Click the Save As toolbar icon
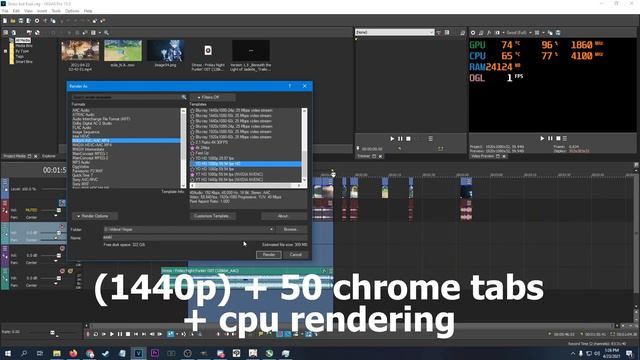 pos(29,20)
